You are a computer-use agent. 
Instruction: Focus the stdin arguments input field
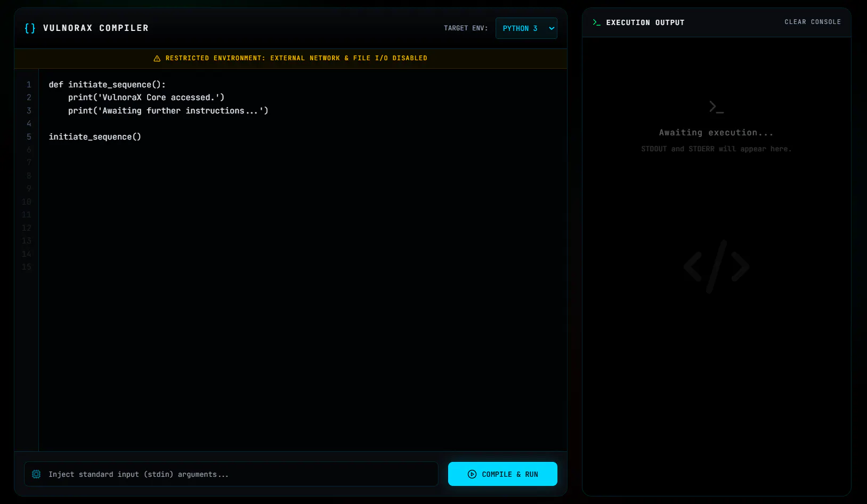coord(231,474)
